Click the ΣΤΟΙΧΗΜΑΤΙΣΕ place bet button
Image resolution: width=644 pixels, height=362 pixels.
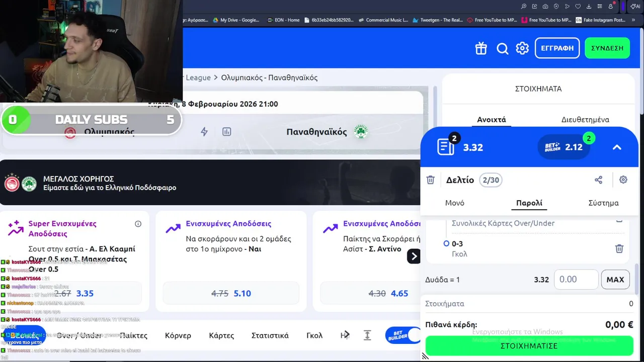coord(529,346)
